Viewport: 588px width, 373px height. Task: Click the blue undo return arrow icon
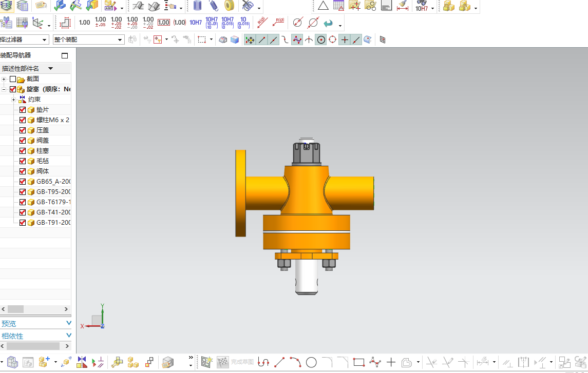[x=328, y=23]
